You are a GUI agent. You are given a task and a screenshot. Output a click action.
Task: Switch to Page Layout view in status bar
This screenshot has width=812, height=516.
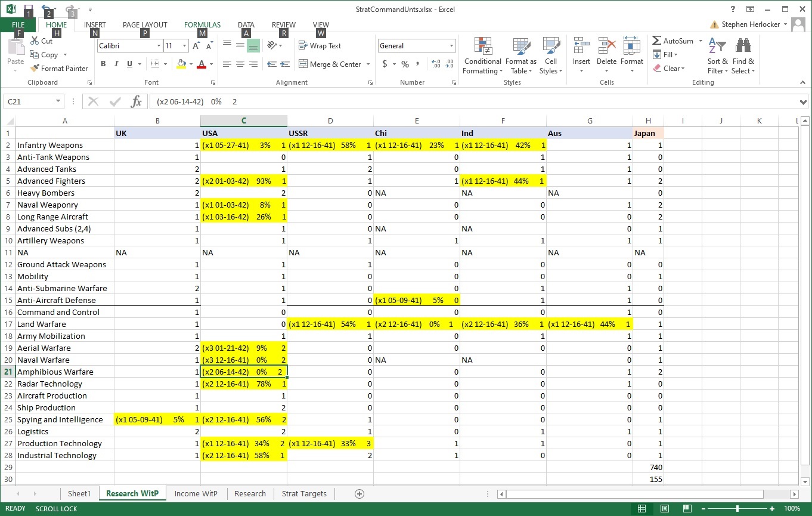point(665,509)
